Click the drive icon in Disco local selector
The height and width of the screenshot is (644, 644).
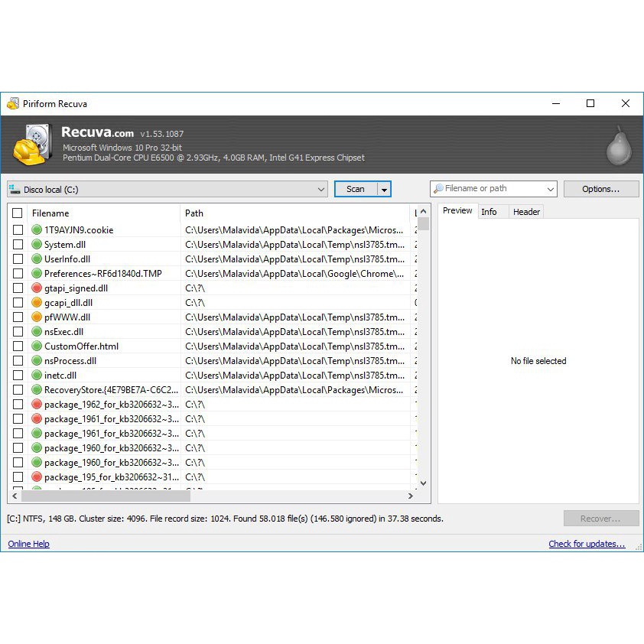click(15, 190)
